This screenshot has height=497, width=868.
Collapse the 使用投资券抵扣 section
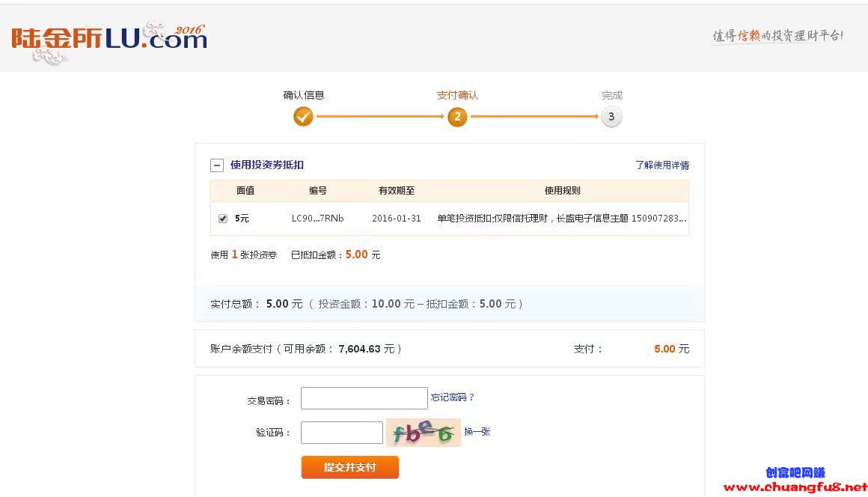pos(217,165)
